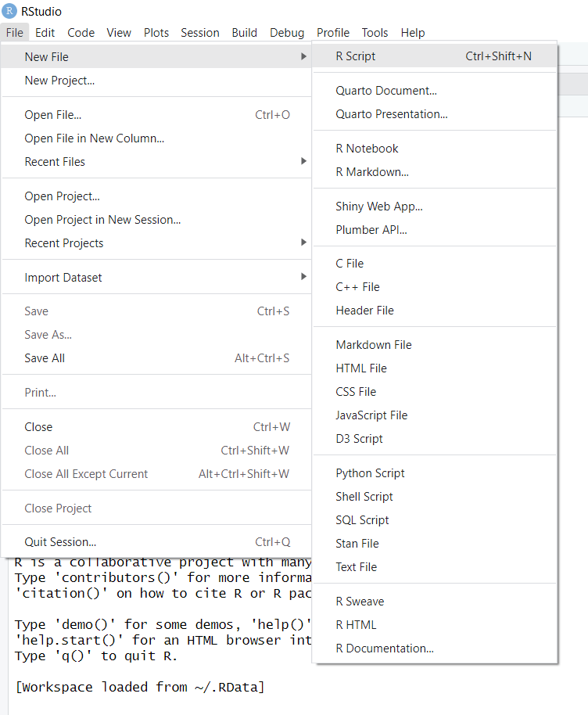
Task: Choose Quit Session... menu item
Action: tap(156, 542)
